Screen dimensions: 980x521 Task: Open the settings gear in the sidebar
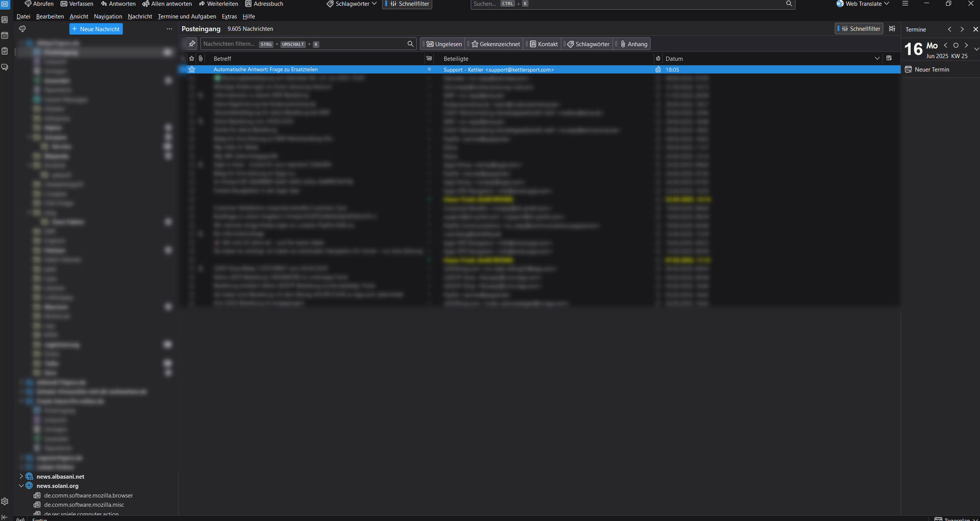(5, 502)
